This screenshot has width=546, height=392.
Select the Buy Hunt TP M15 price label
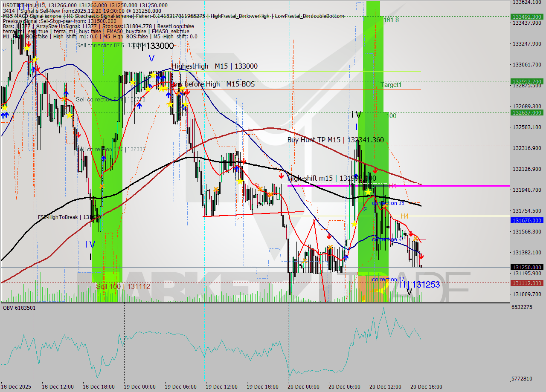335,139
